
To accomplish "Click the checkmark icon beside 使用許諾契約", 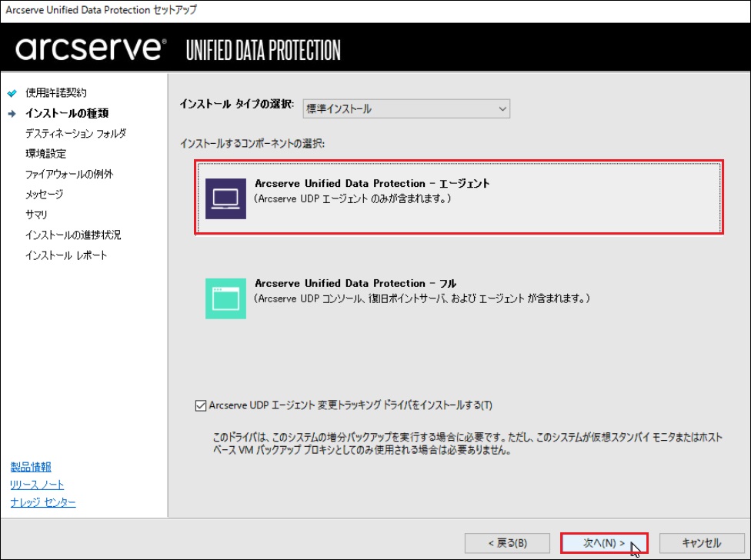I will 12,93.
